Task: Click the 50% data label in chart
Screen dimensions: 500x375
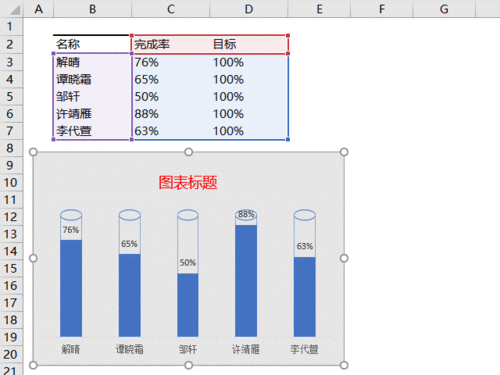Action: coord(188,263)
